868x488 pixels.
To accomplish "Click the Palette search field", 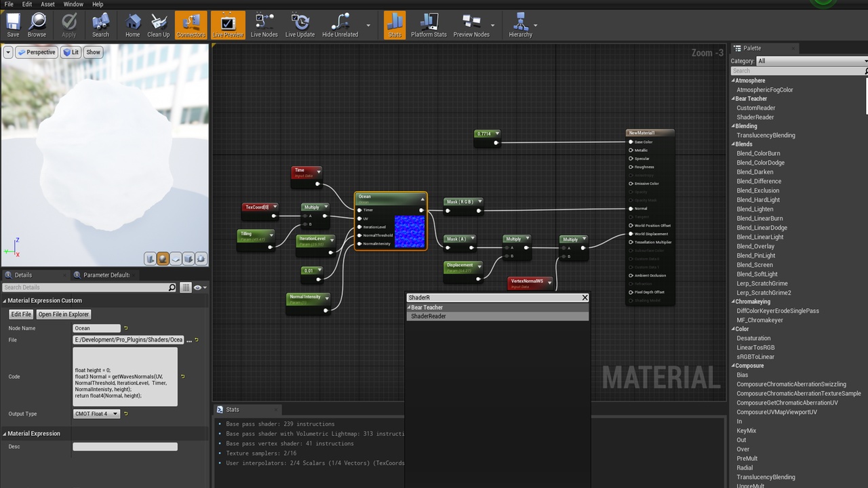I will point(799,70).
